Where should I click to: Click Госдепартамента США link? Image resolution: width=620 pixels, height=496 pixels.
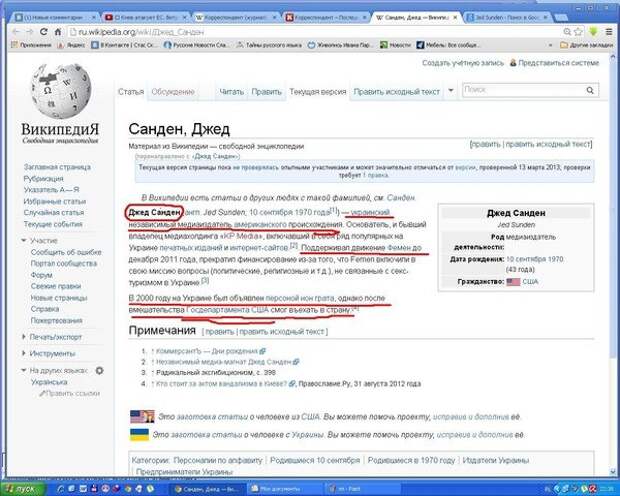(x=227, y=310)
